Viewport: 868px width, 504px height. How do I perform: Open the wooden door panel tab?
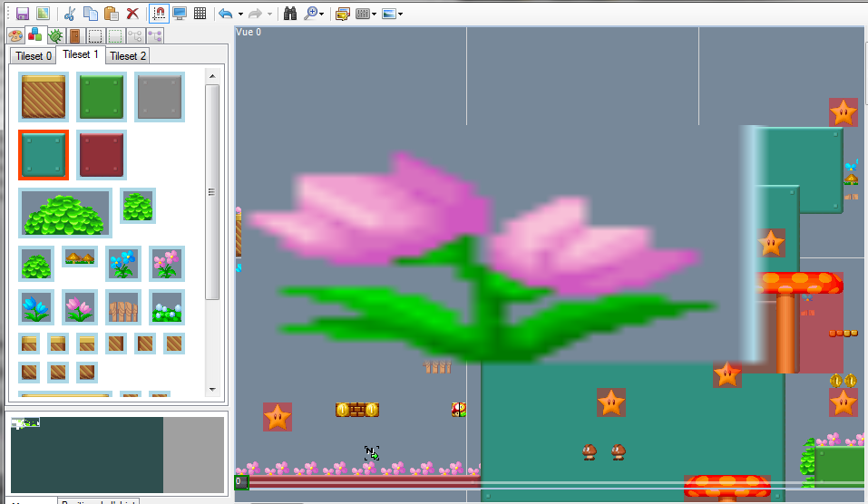[x=74, y=36]
